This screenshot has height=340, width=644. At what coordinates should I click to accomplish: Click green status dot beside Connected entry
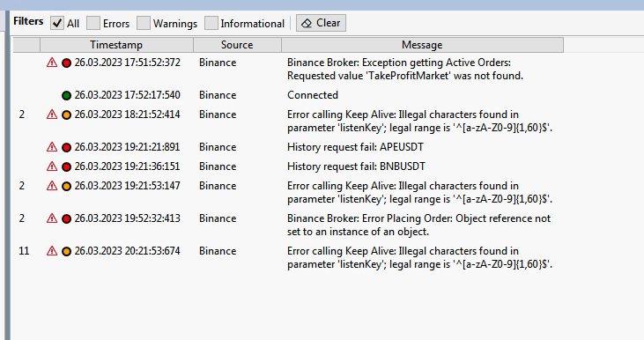point(67,95)
